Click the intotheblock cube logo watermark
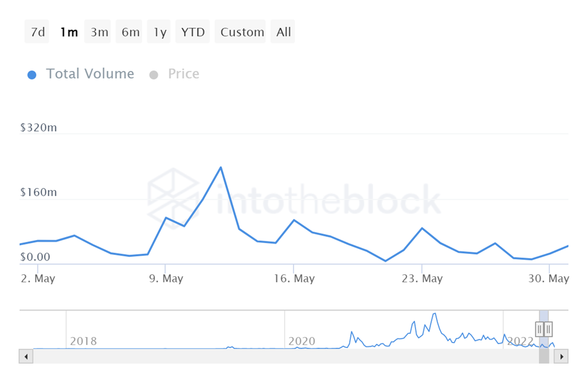The image size is (588, 392). [x=173, y=194]
